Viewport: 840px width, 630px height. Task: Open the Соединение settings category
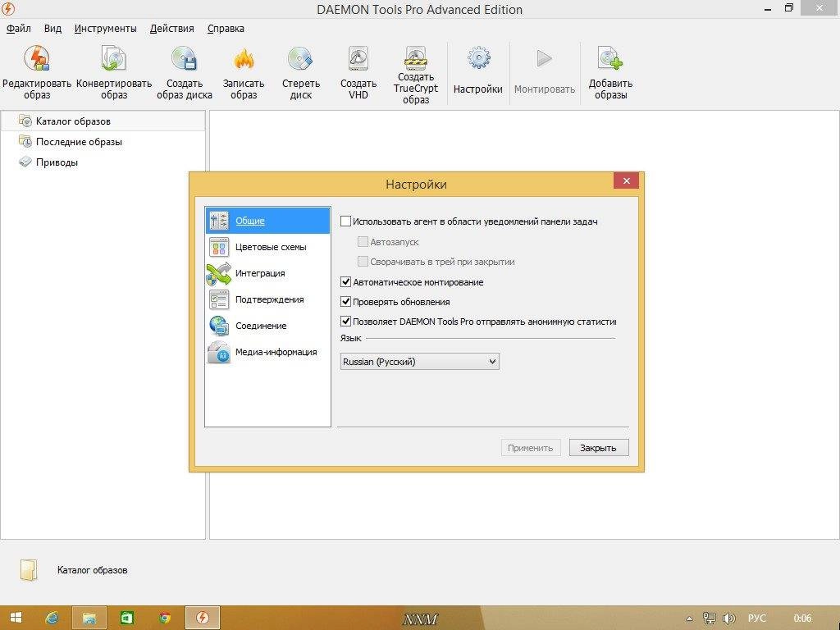coord(267,326)
